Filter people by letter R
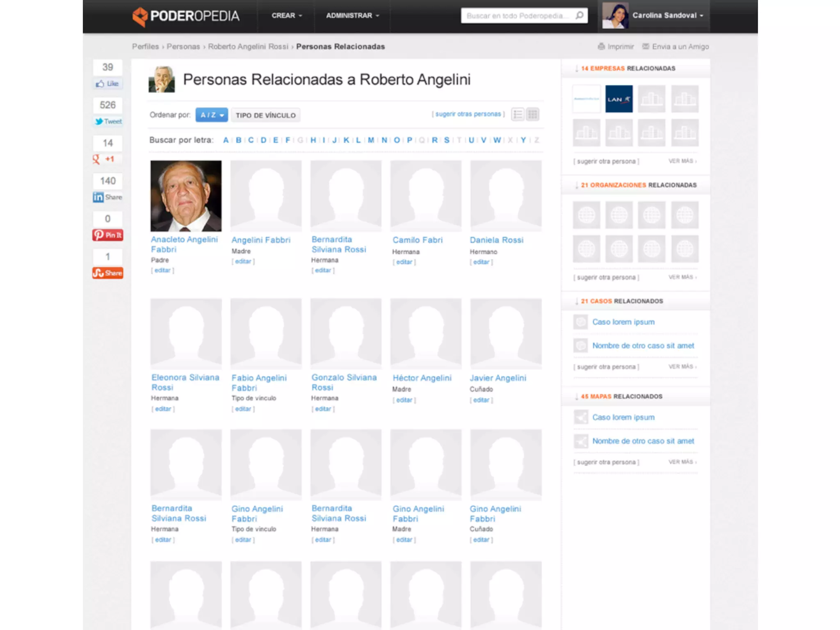Viewport: 840px width, 630px height. pyautogui.click(x=434, y=140)
